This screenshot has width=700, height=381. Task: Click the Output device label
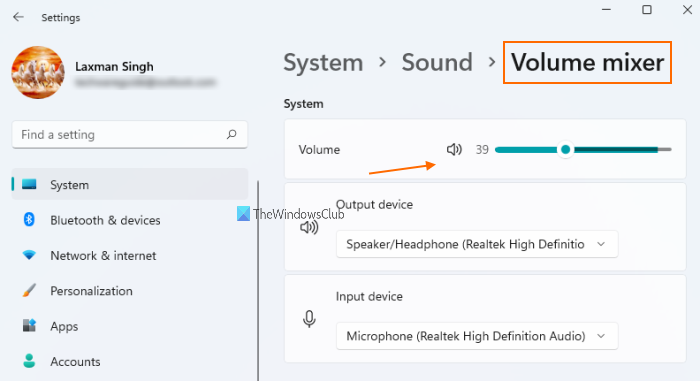[374, 205]
